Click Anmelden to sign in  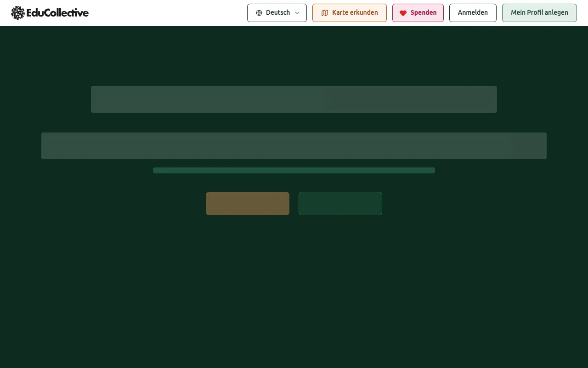tap(473, 13)
